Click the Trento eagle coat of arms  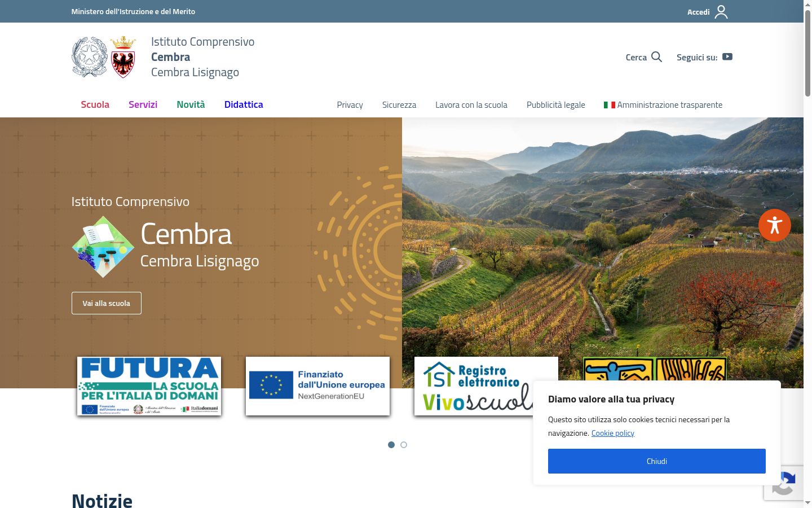(123, 57)
